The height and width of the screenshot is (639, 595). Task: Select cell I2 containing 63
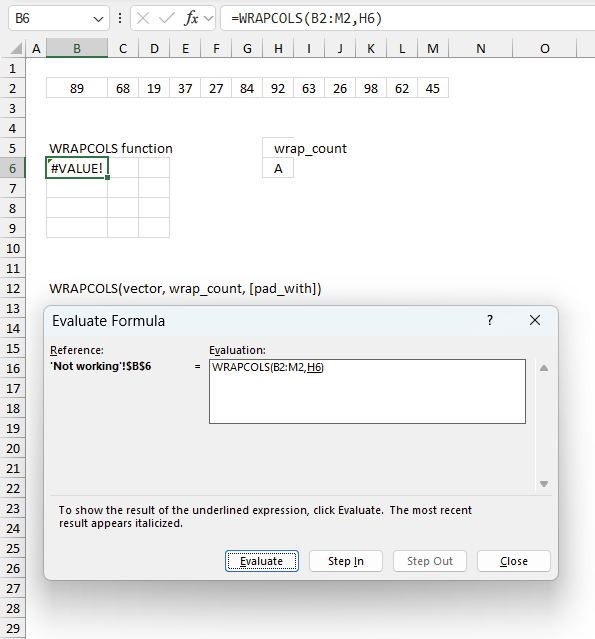pos(309,88)
